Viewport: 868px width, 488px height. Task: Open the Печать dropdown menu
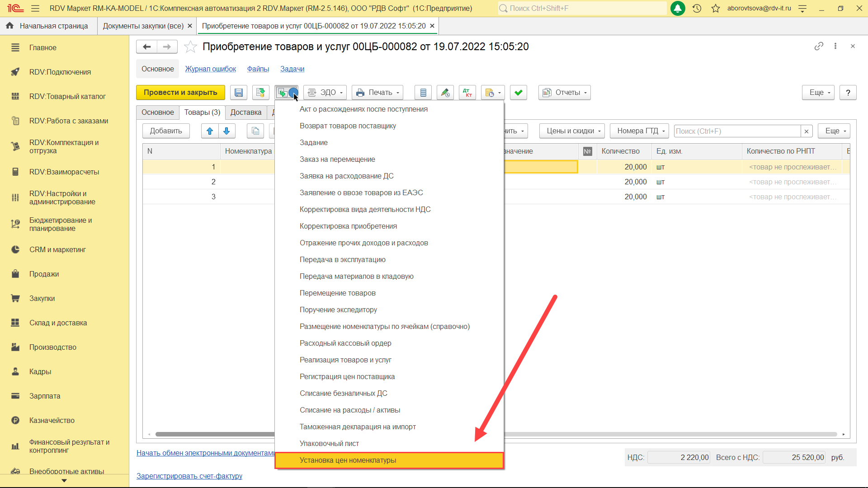[x=377, y=93]
